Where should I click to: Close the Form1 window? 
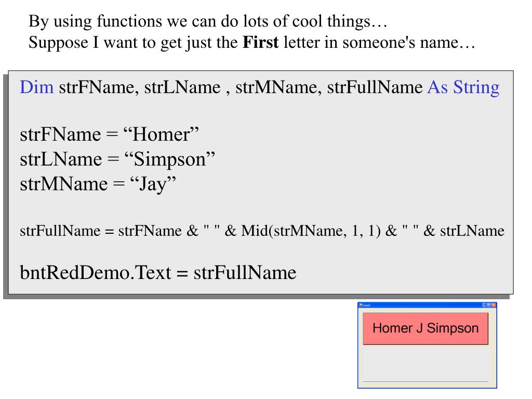(494, 305)
